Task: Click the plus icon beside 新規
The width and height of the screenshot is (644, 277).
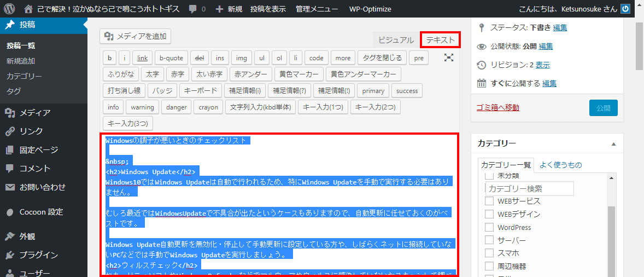Action: tap(220, 9)
